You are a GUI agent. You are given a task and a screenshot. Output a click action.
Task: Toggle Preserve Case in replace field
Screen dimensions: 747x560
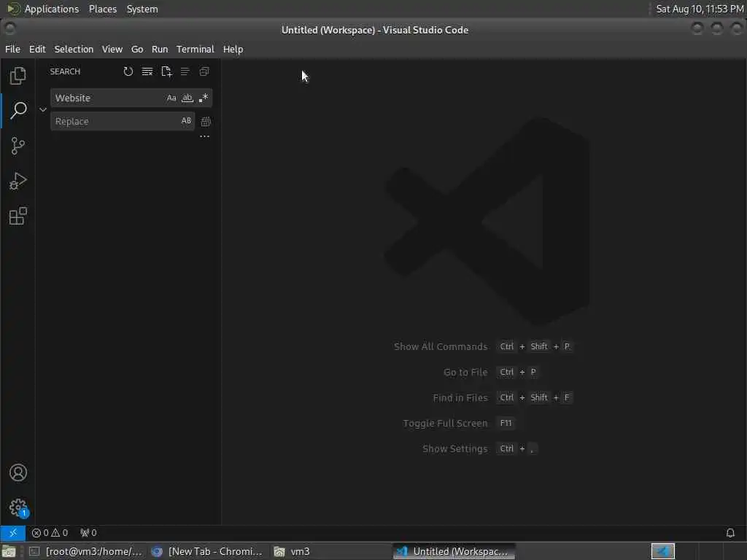(x=186, y=121)
